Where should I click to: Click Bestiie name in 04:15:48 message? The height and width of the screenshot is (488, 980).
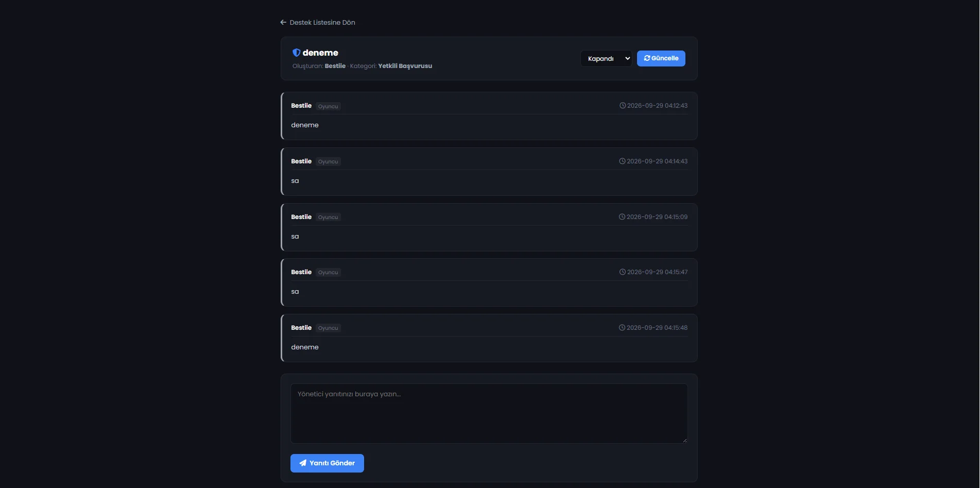click(301, 328)
